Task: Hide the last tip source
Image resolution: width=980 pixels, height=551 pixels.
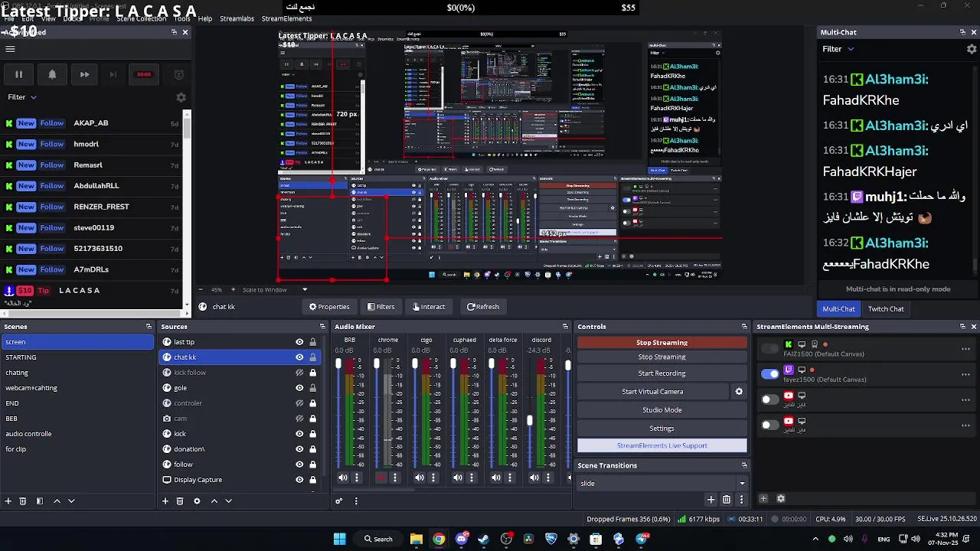Action: pos(299,342)
